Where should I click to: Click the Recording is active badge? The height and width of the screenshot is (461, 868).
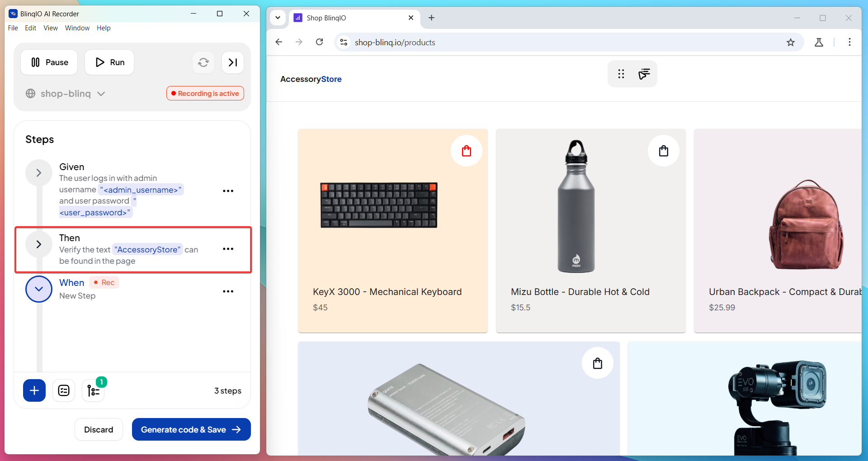coord(205,94)
